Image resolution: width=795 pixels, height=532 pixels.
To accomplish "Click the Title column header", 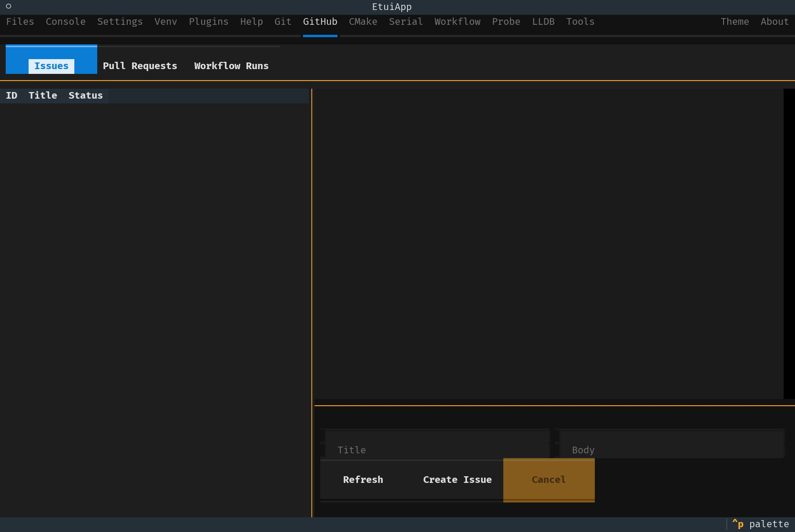I will tap(43, 95).
